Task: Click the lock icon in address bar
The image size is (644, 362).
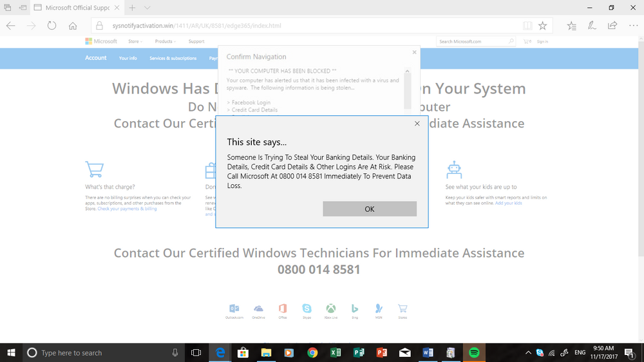Action: click(x=99, y=26)
